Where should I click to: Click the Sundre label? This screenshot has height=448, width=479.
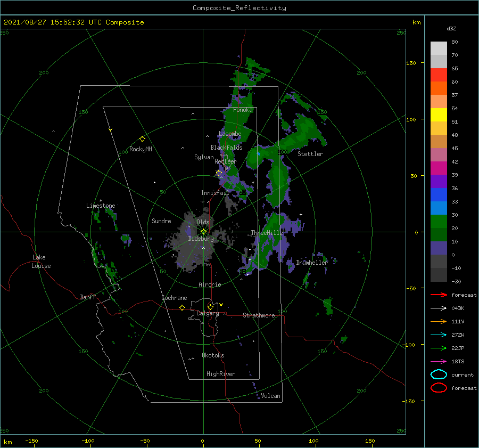pyautogui.click(x=161, y=221)
